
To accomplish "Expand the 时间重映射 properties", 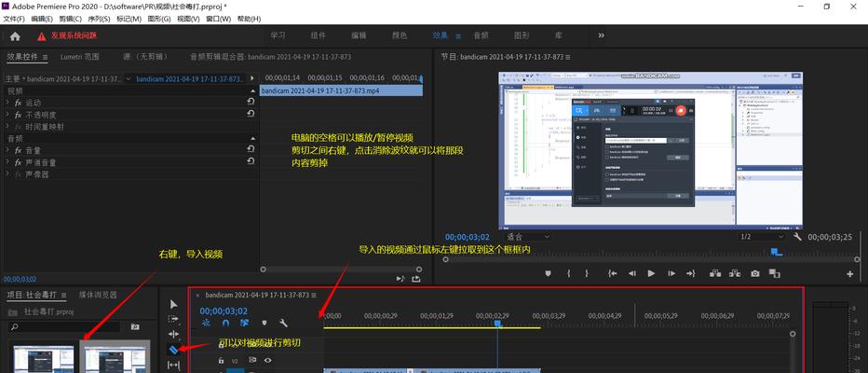I will [x=7, y=127].
